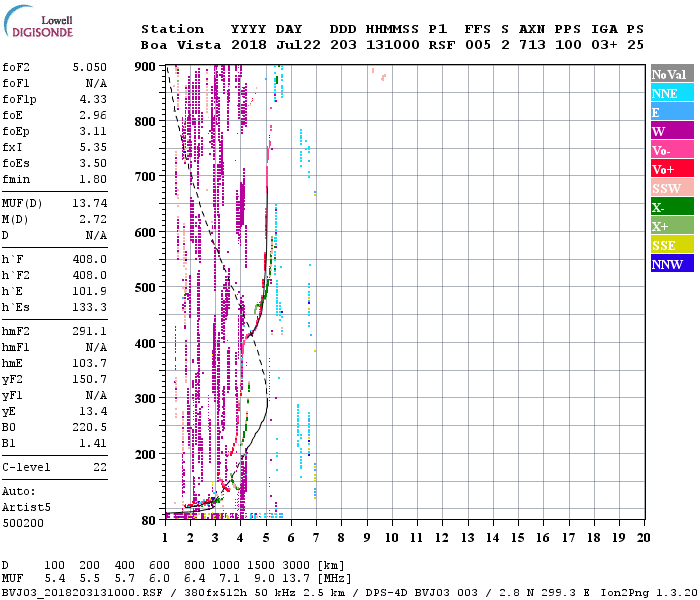Image resolution: width=700 pixels, height=600 pixels.
Task: Select the W purple legend swatch
Action: tap(672, 131)
